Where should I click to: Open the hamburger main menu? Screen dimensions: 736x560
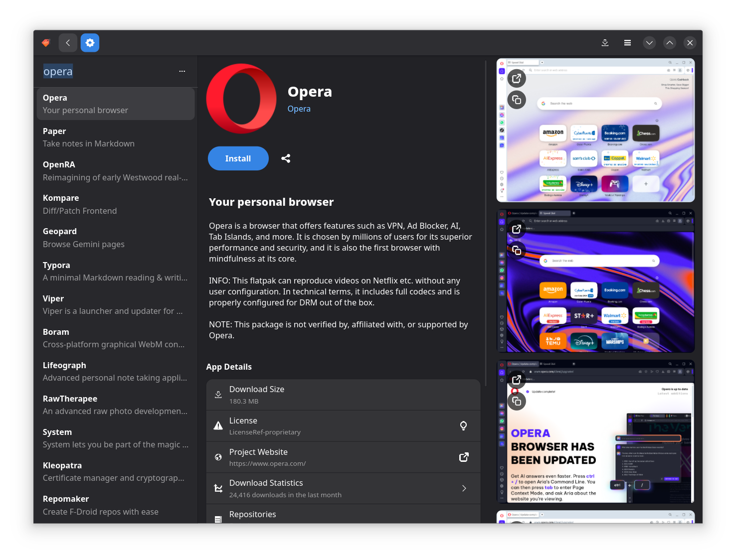(627, 43)
